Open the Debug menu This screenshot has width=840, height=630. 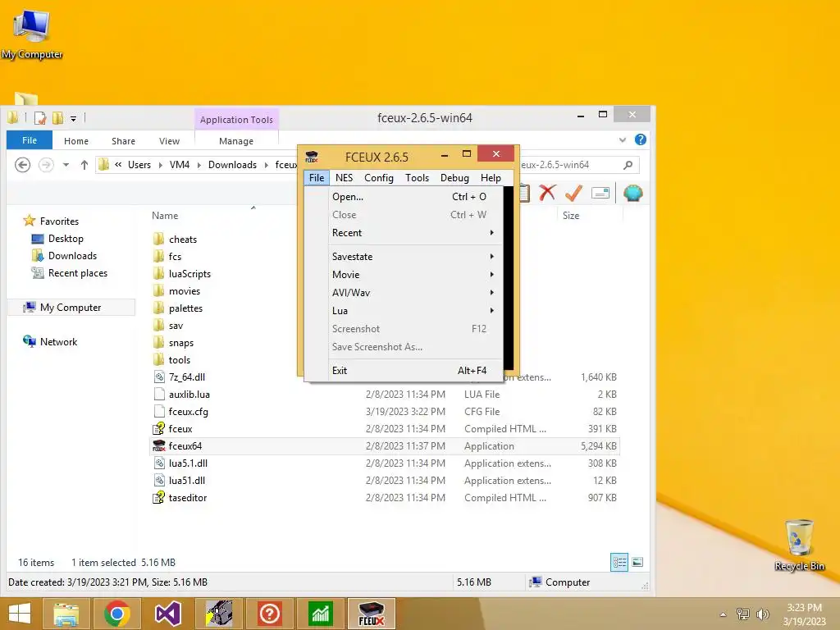click(454, 178)
